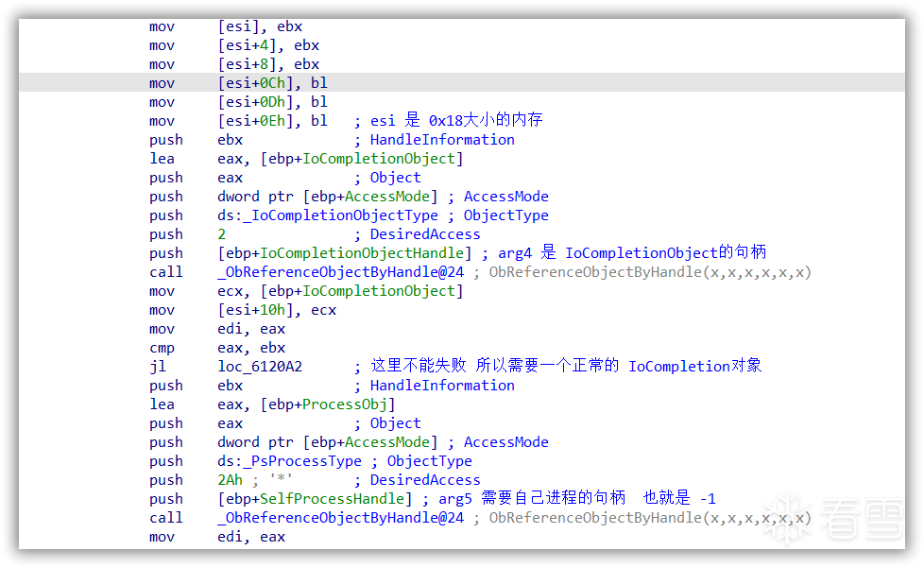924x568 pixels.
Task: Click the operand [esi+10h], ecx
Action: [277, 310]
